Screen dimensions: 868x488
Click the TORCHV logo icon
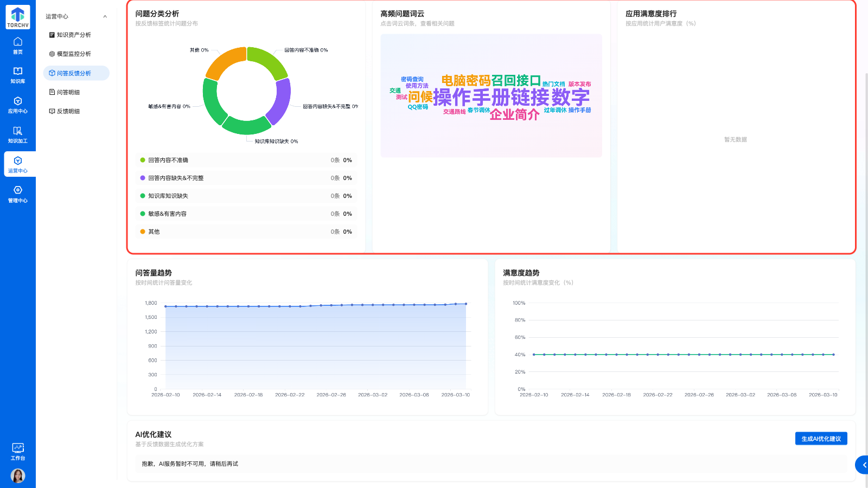18,17
